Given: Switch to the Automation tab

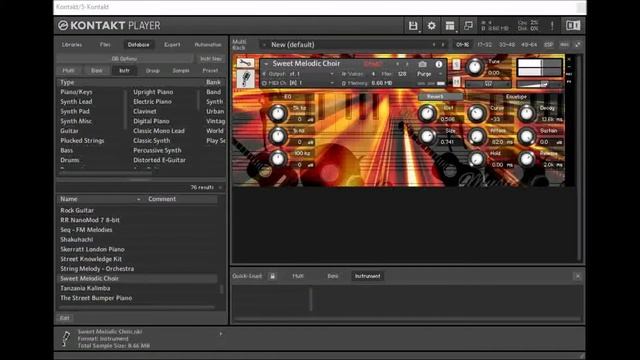Looking at the screenshot, I should (208, 44).
